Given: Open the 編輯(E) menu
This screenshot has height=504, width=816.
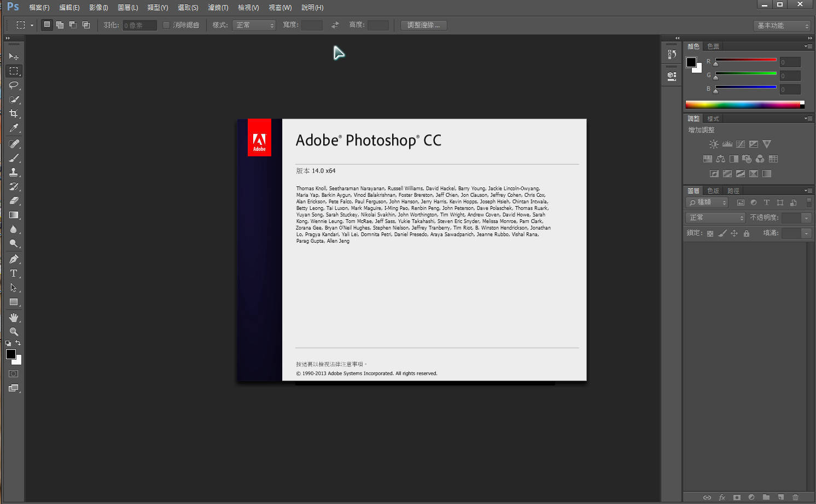Looking at the screenshot, I should 69,8.
